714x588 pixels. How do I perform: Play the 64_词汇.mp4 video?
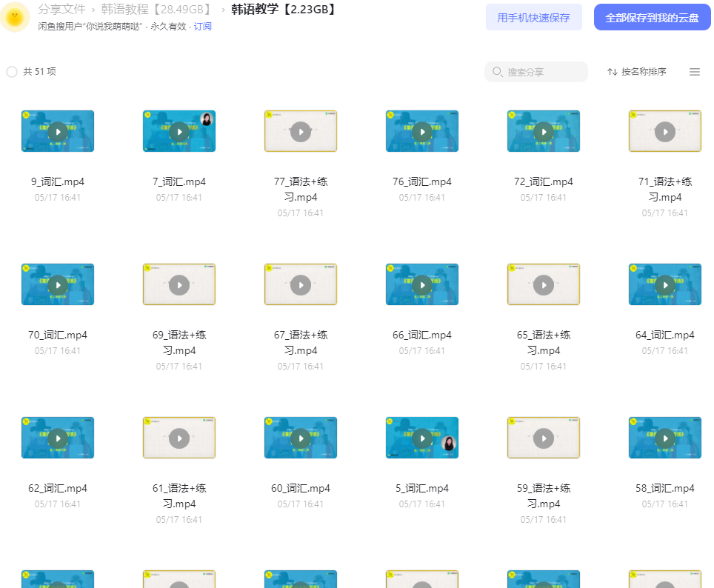[665, 284]
